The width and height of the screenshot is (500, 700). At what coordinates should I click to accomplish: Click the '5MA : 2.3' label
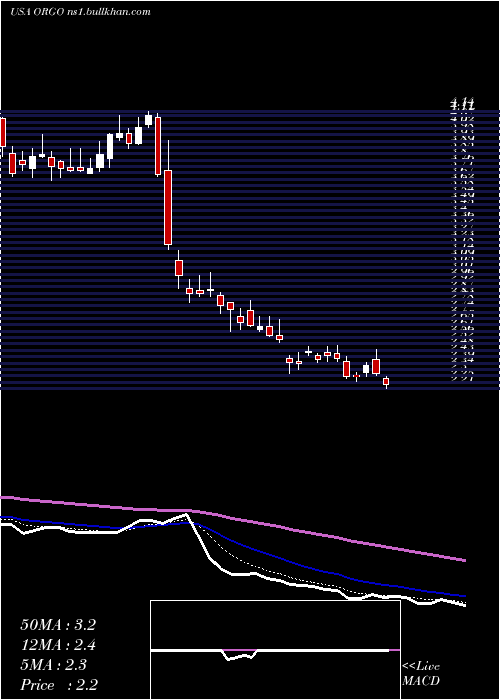(54, 665)
